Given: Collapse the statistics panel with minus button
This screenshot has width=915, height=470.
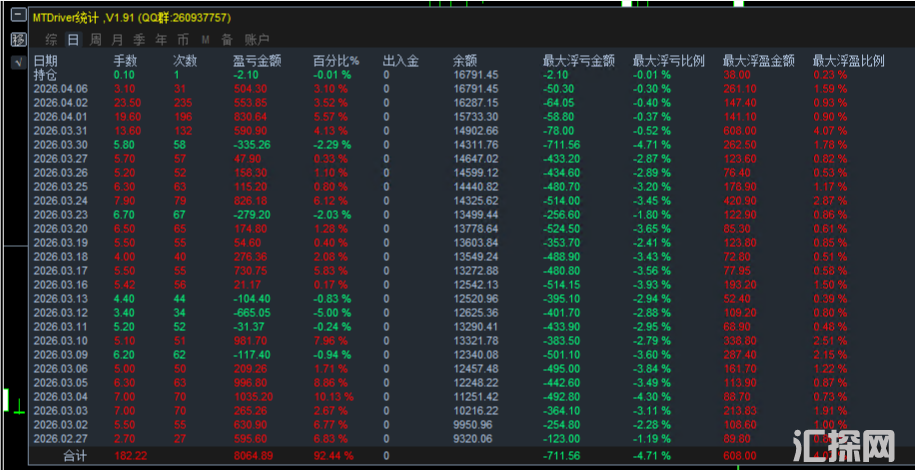Looking at the screenshot, I should [19, 16].
